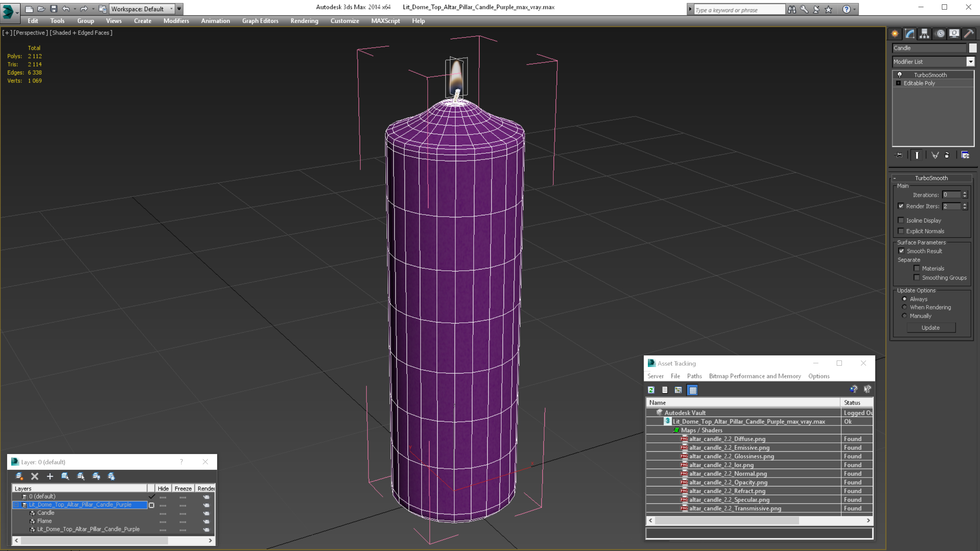
Task: Open the Workspace Default dropdown
Action: point(171,9)
